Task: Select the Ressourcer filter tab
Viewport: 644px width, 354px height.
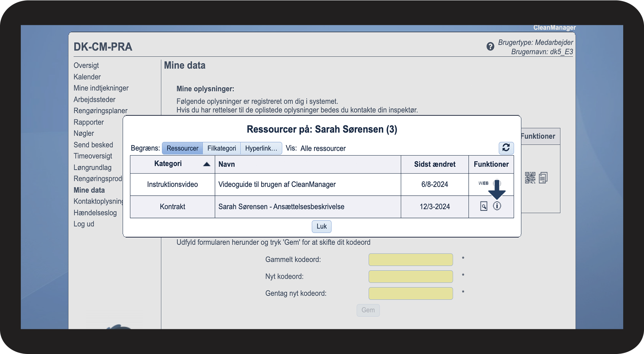Action: pyautogui.click(x=182, y=148)
